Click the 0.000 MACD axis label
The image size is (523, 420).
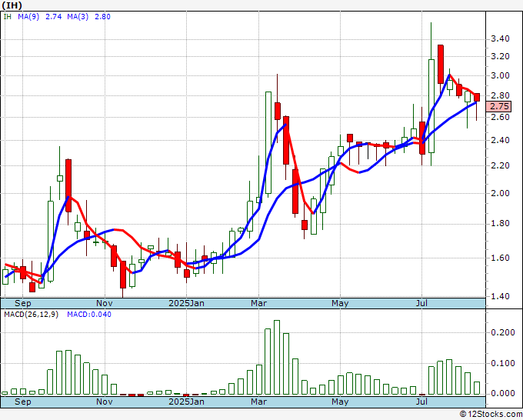pyautogui.click(x=503, y=393)
